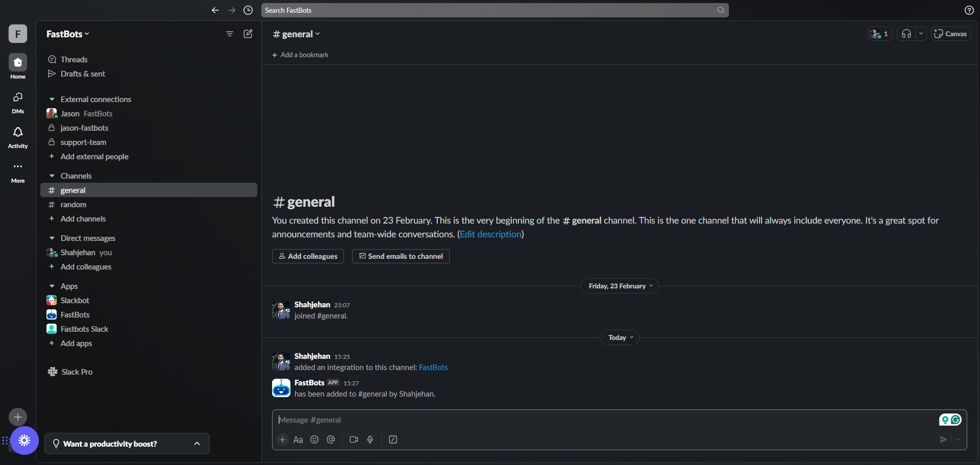This screenshot has height=465, width=980.
Task: Click the Add colleagues button in channel
Action: click(x=308, y=256)
